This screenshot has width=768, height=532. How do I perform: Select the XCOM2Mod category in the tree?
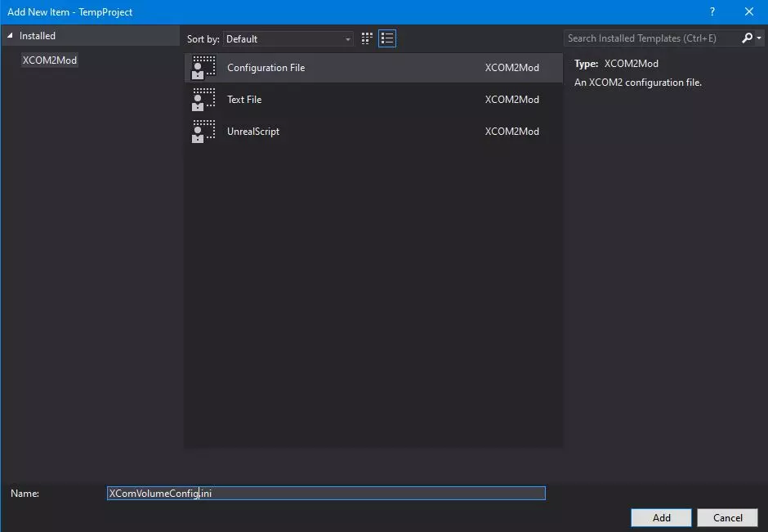[x=50, y=60]
